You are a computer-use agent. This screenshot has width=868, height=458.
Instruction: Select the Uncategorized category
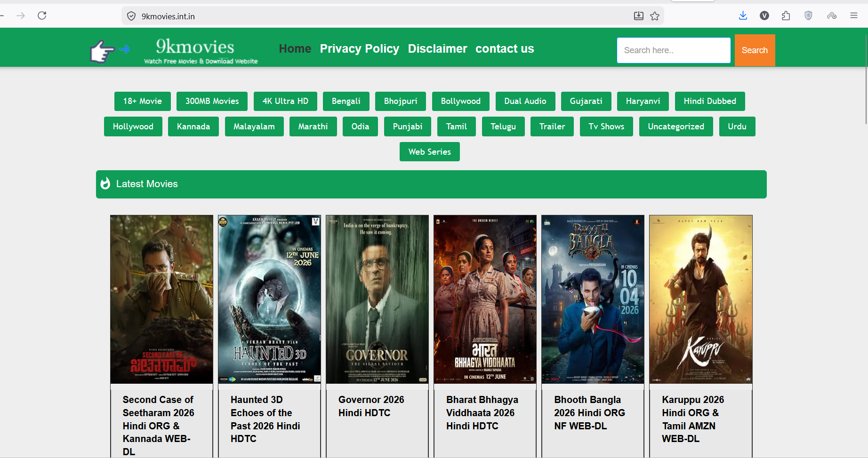tap(676, 126)
